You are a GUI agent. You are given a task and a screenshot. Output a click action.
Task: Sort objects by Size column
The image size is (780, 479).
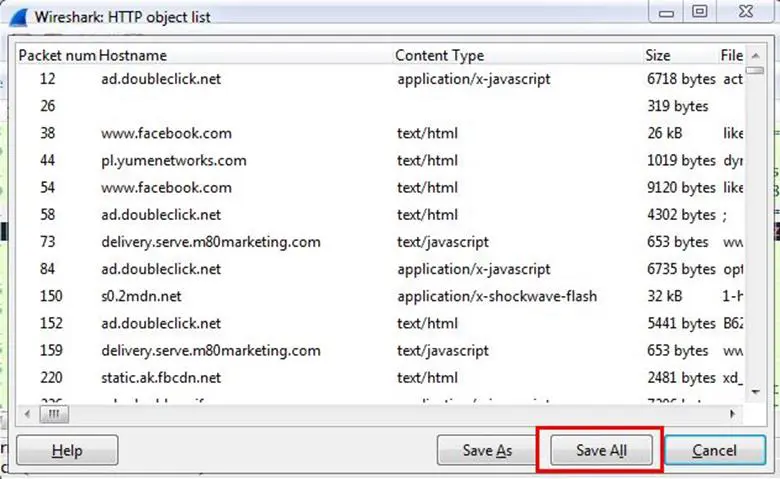click(x=658, y=55)
